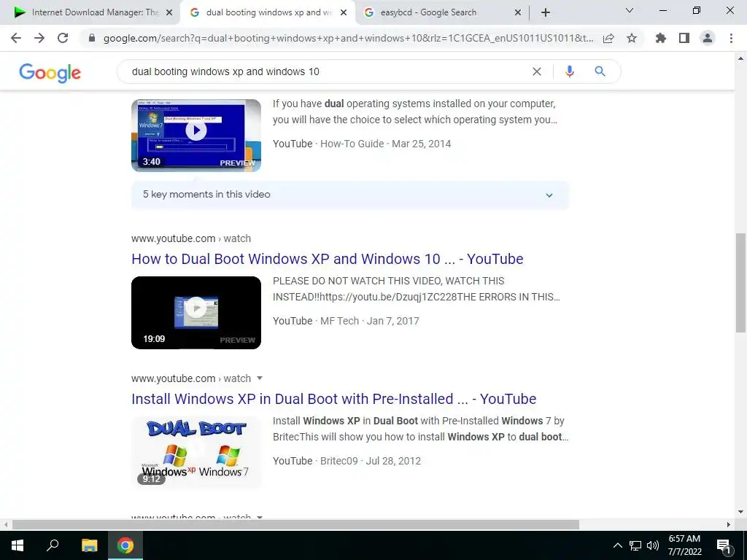The image size is (747, 560).
Task: Click the address bar URL
Action: point(348,38)
